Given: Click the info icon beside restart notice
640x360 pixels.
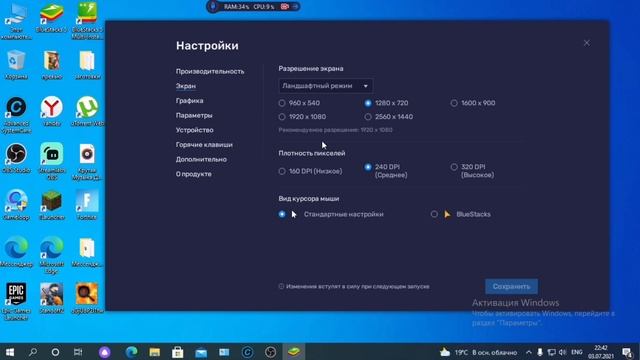Looking at the screenshot, I should [281, 287].
